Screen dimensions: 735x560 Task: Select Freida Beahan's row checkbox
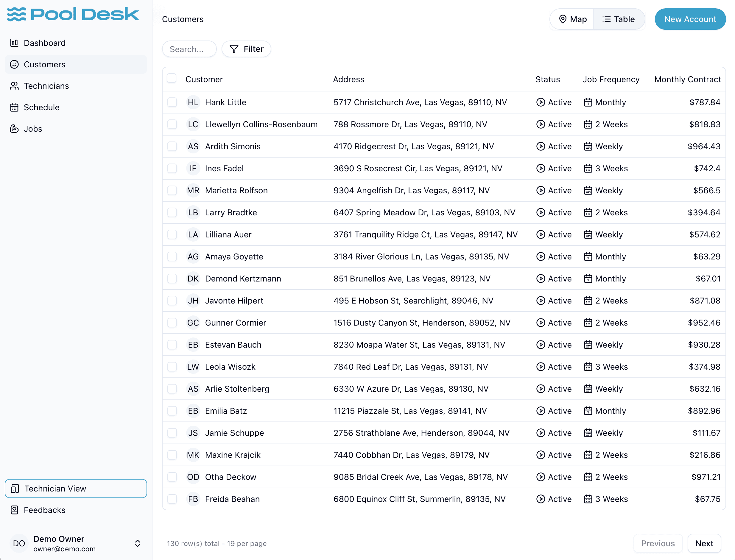pos(172,499)
